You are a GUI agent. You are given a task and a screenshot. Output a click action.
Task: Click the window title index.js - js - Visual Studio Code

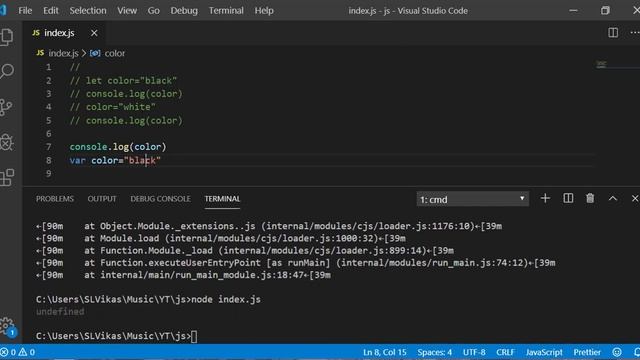click(x=408, y=11)
